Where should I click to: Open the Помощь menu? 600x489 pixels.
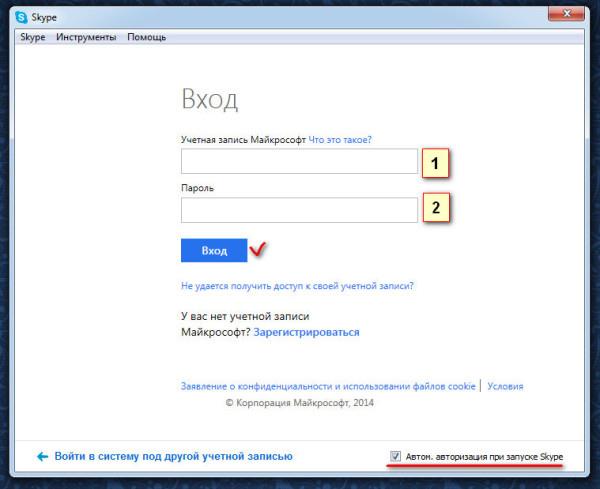146,37
